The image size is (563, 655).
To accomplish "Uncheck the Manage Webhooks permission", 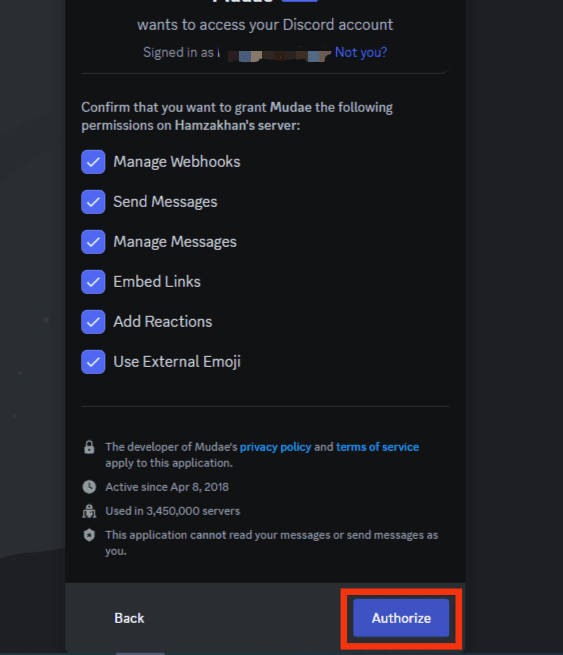I will pyautogui.click(x=93, y=162).
